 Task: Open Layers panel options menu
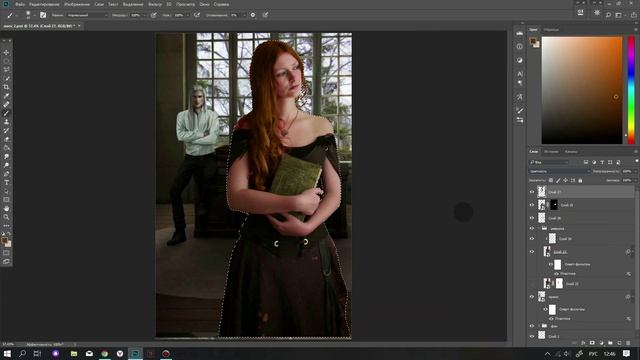point(635,152)
